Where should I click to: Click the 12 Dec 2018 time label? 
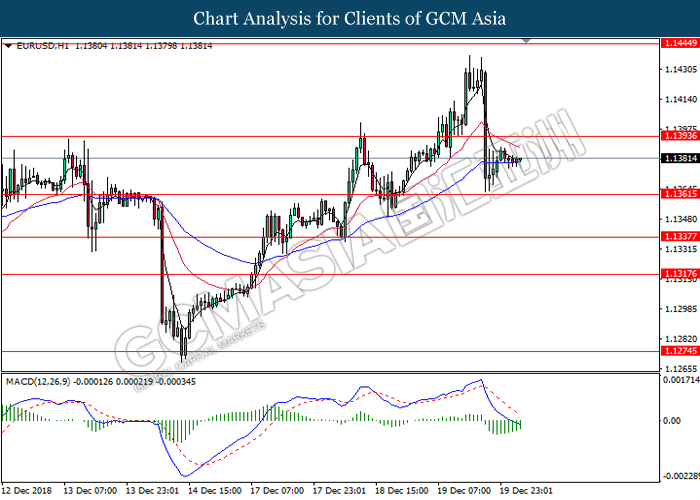pos(27,491)
